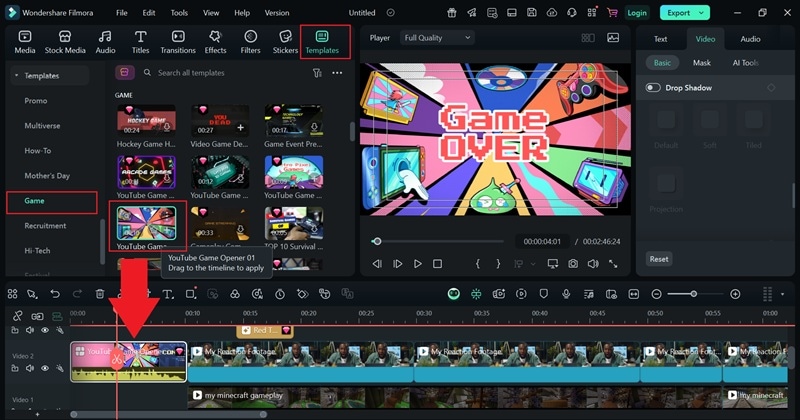The image size is (800, 420).
Task: Take a snapshot with the camera icon
Action: (573, 264)
